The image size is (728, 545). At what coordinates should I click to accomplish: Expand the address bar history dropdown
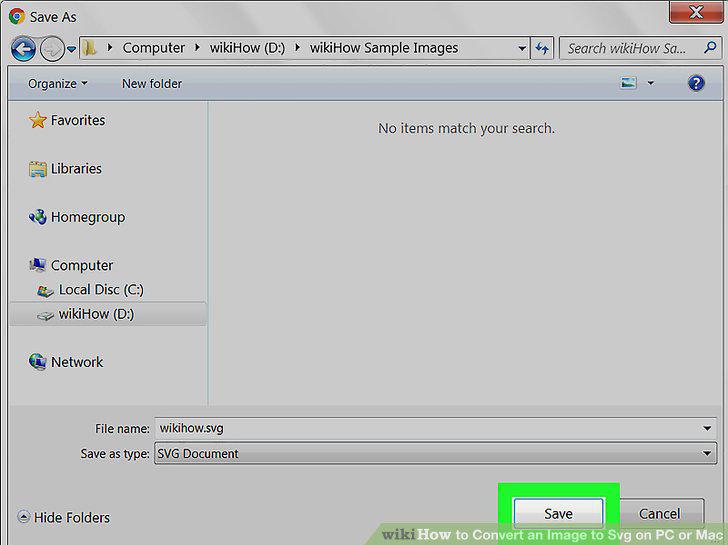click(522, 48)
